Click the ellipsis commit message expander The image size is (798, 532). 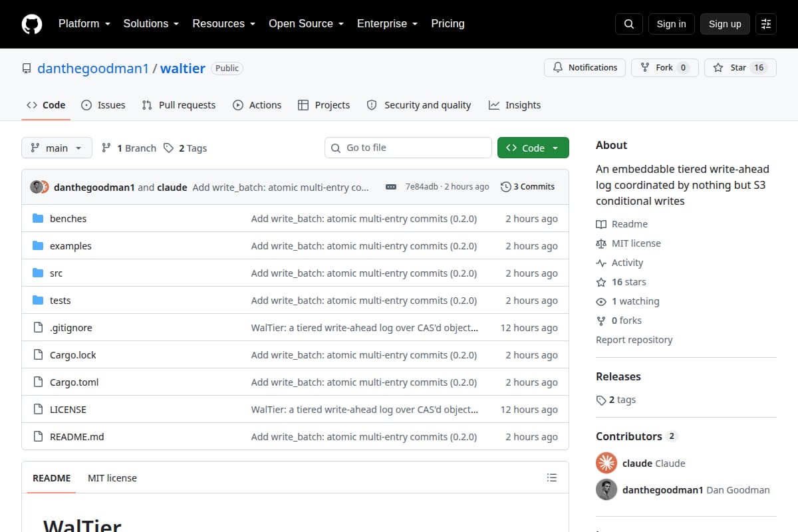tap(391, 187)
